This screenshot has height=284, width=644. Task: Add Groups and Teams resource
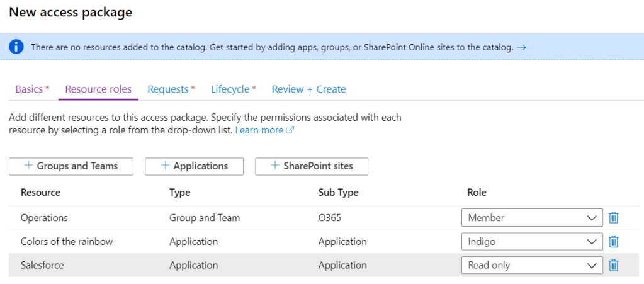(x=71, y=166)
